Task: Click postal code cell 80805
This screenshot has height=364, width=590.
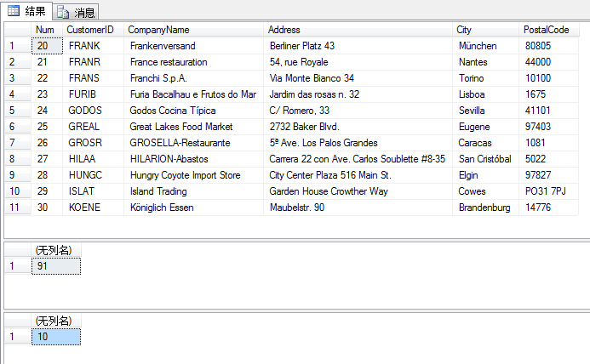Action: click(548, 46)
